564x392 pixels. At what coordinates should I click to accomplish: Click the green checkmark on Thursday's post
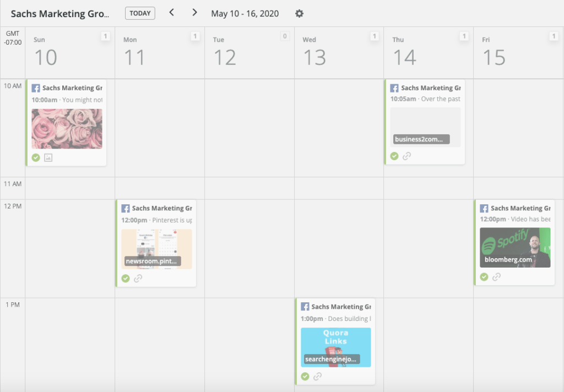coord(394,156)
